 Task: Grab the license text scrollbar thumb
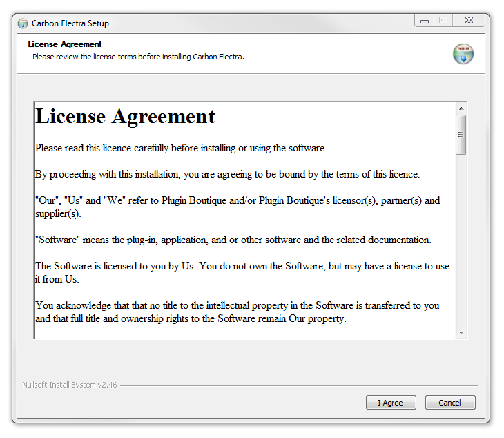(461, 135)
